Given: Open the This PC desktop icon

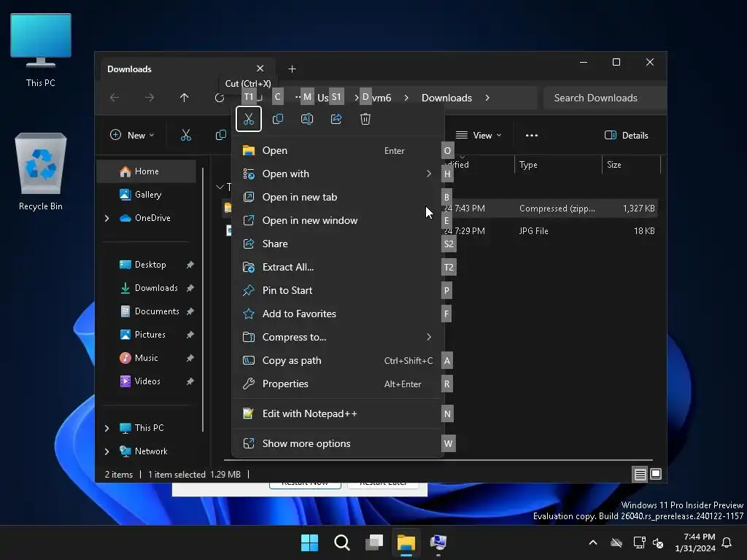Looking at the screenshot, I should click(x=41, y=50).
